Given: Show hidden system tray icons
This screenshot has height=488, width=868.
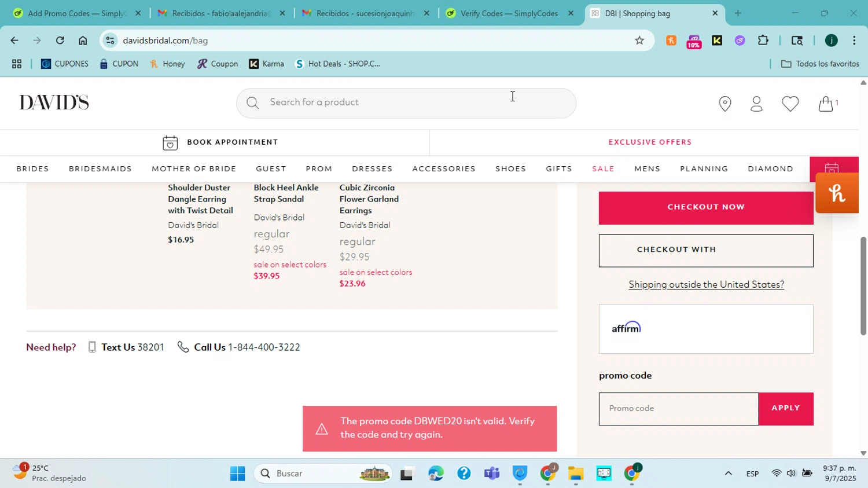Looking at the screenshot, I should coord(728,474).
